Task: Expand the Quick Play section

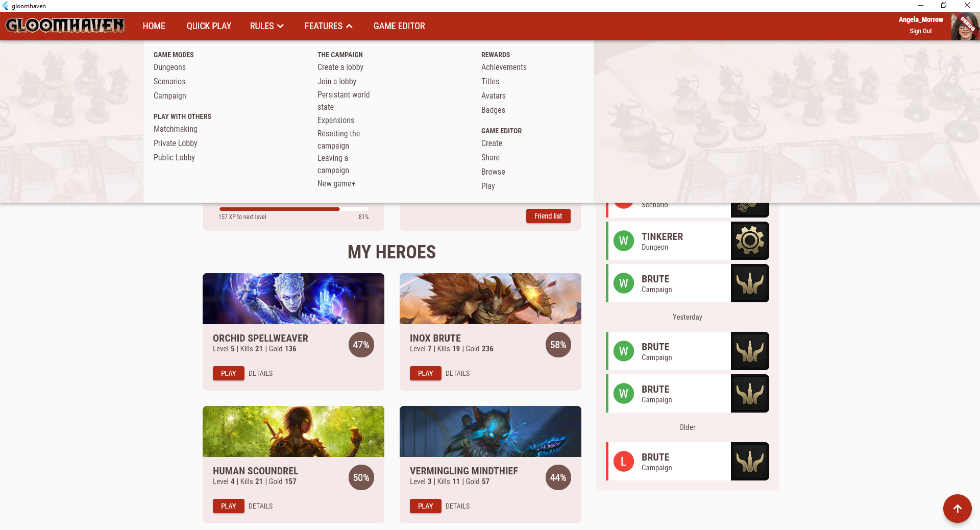Action: (209, 26)
